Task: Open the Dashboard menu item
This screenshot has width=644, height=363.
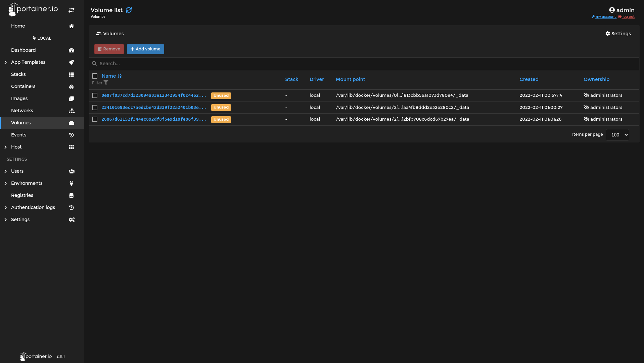Action: point(23,50)
